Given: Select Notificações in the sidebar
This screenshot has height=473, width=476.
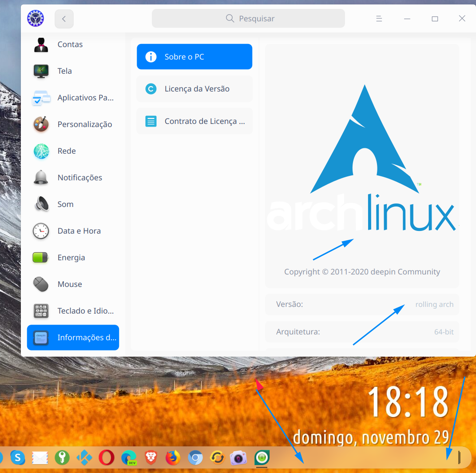Looking at the screenshot, I should coord(80,178).
